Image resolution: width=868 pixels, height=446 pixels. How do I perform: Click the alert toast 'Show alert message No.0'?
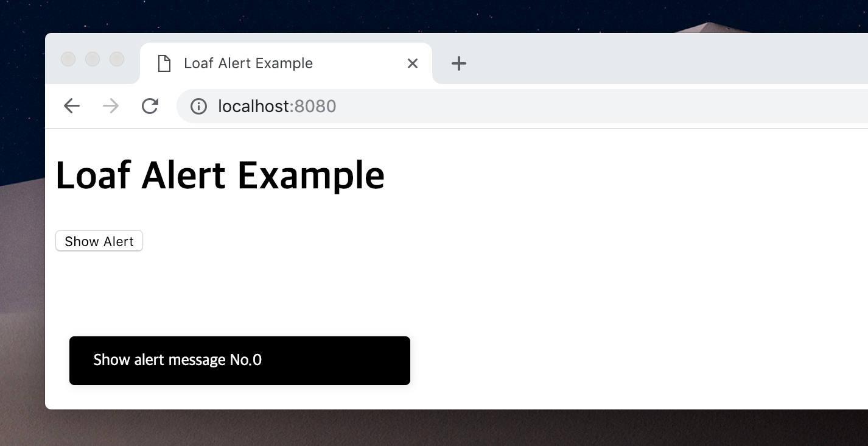[240, 360]
